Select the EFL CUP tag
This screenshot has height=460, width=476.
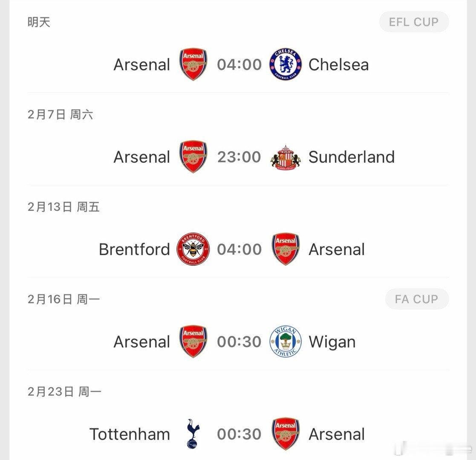414,22
